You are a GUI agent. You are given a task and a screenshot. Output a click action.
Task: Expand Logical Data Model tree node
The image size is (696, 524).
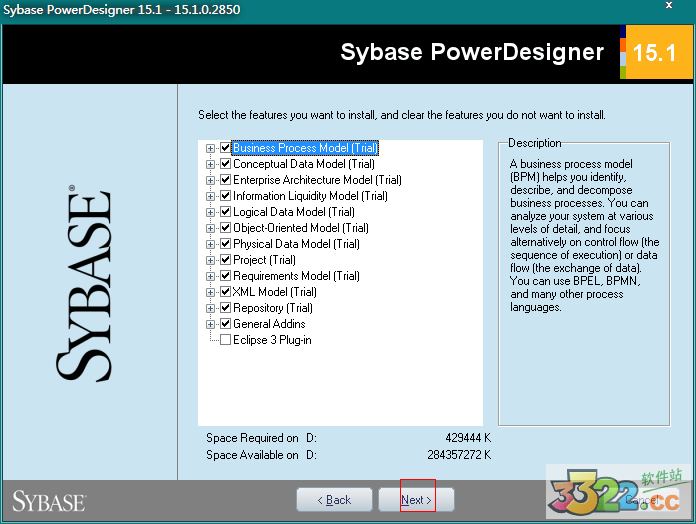pos(210,212)
